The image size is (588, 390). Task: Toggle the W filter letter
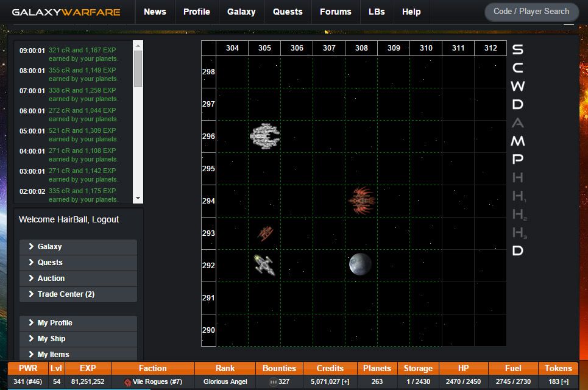tap(517, 87)
